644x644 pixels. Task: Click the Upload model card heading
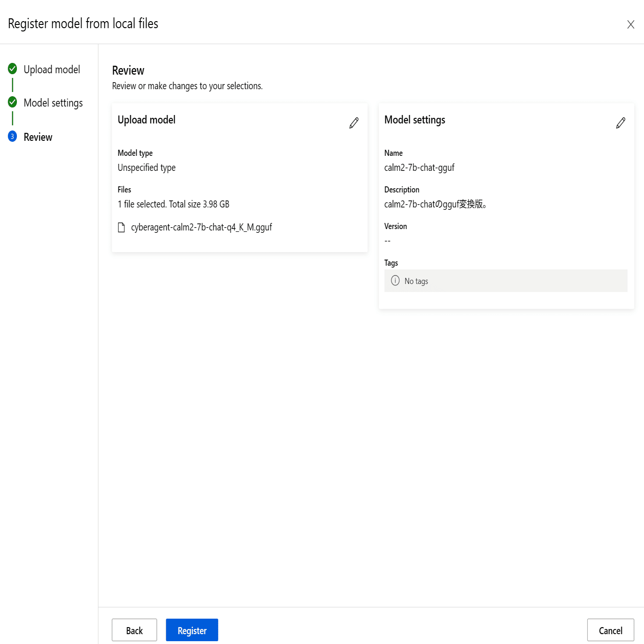pyautogui.click(x=146, y=120)
